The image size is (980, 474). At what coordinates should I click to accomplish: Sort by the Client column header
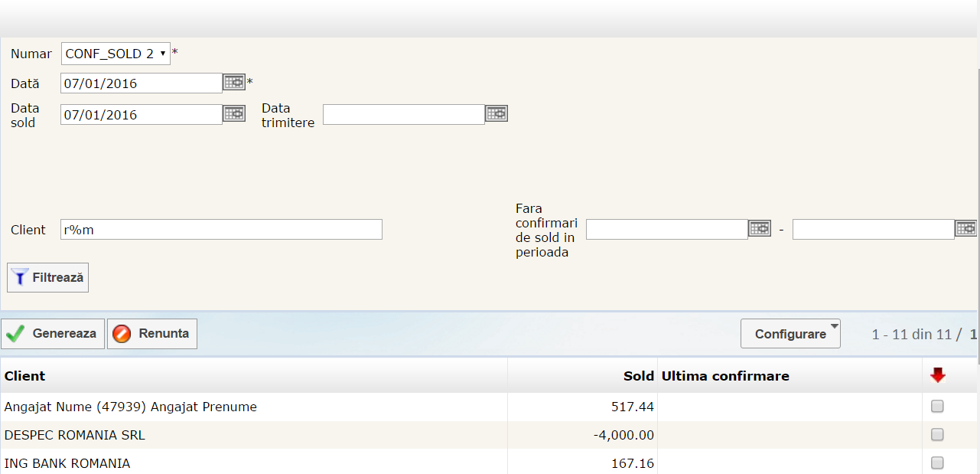24,376
